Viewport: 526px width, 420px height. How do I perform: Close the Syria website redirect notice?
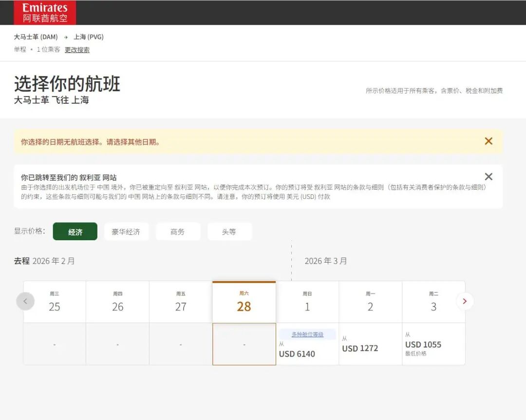point(488,176)
